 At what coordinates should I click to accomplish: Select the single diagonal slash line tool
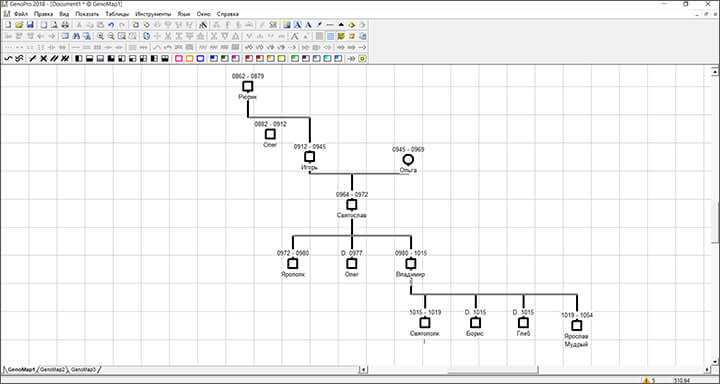33,58
